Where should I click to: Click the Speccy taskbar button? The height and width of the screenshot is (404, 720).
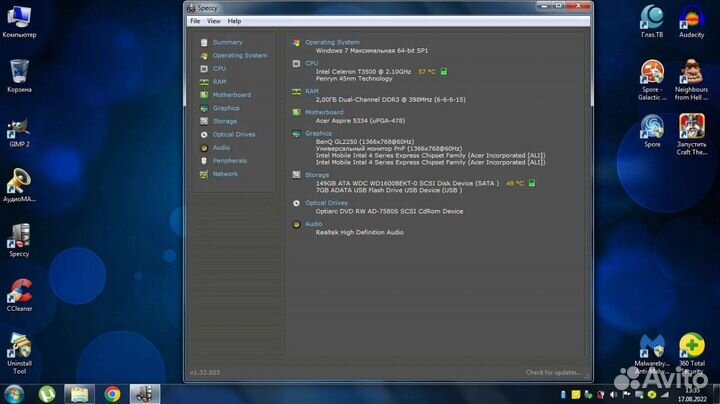[x=145, y=394]
